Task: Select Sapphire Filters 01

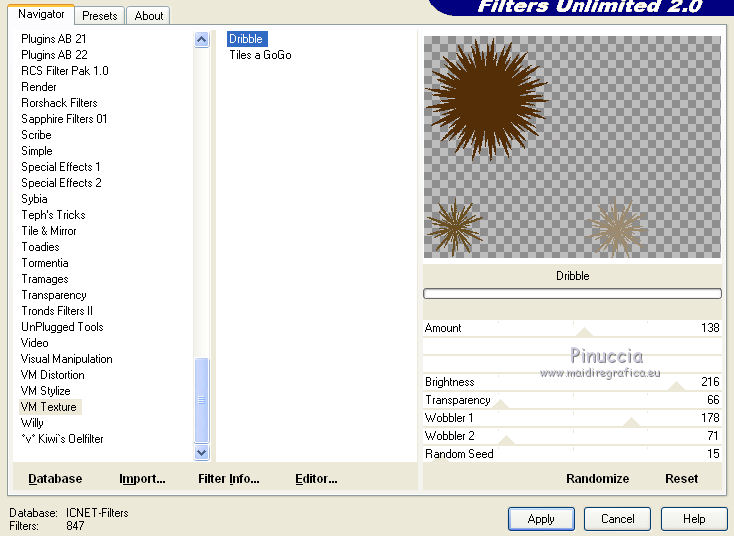Action: click(64, 119)
